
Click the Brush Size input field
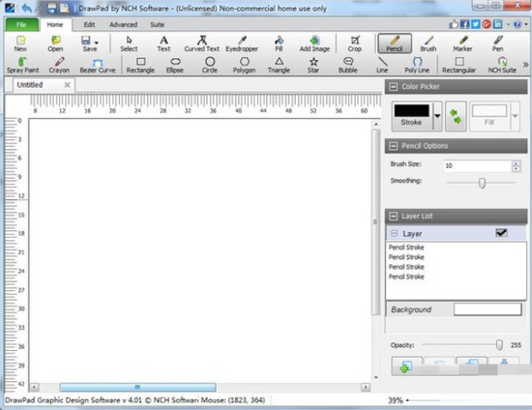click(x=478, y=165)
